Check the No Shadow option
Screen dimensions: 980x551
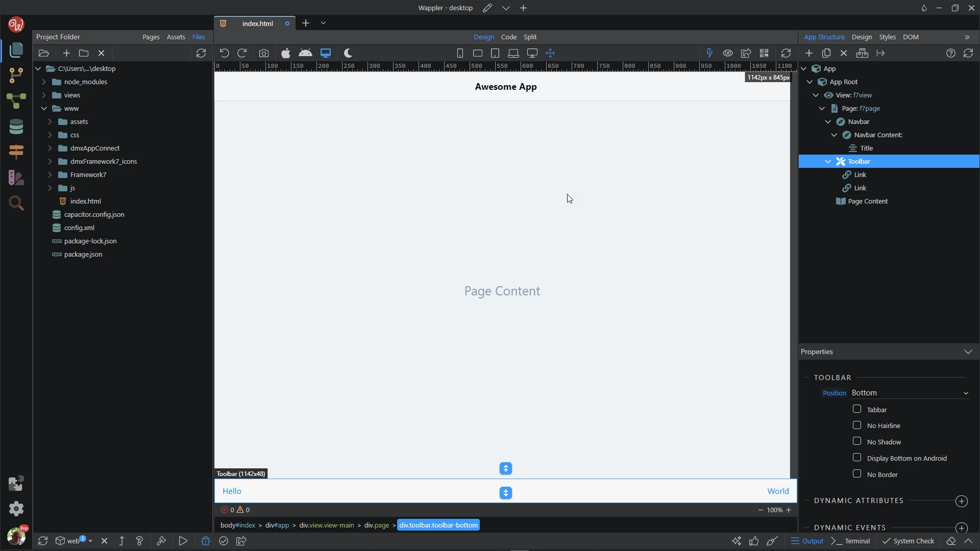(857, 441)
